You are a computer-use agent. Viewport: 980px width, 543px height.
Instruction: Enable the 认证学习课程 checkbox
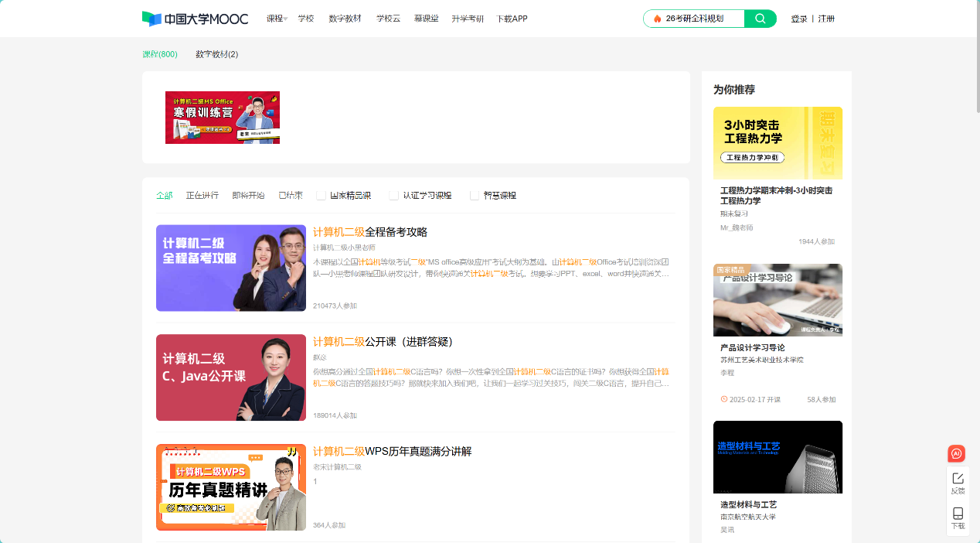393,196
